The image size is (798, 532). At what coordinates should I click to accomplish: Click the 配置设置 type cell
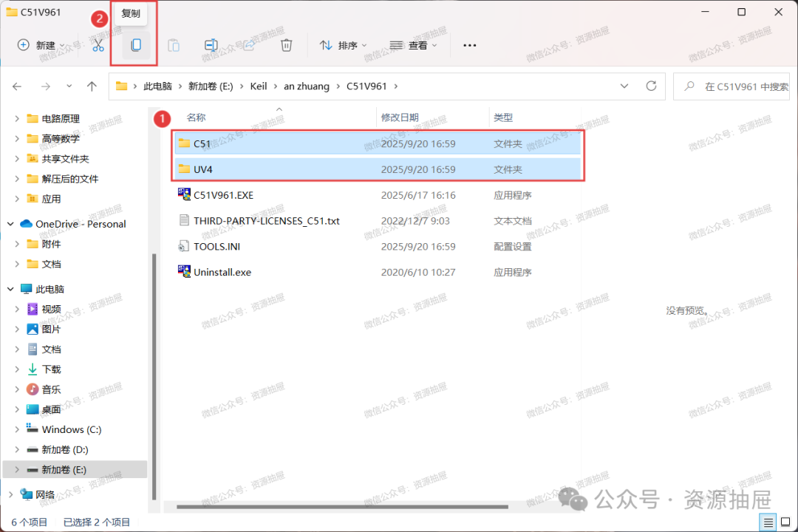[513, 246]
